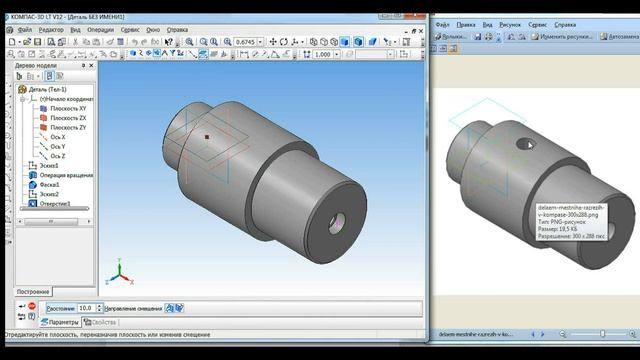The width and height of the screenshot is (640, 360).
Task: Click the Расстояние distance input field
Action: pyautogui.click(x=87, y=308)
